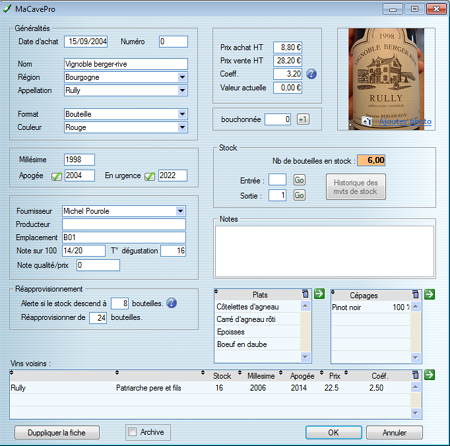Select the Rully row in Vins voisins
Screen dimensions: 450x446
(x=210, y=388)
